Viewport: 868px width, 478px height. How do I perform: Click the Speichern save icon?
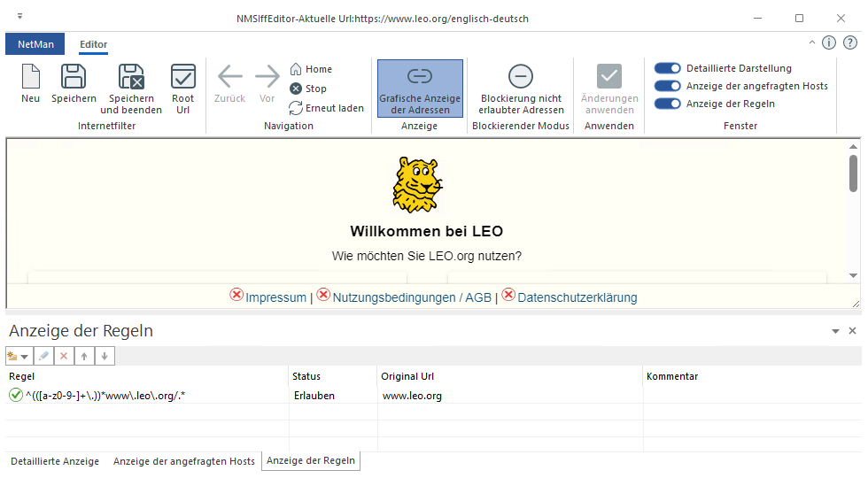(74, 77)
